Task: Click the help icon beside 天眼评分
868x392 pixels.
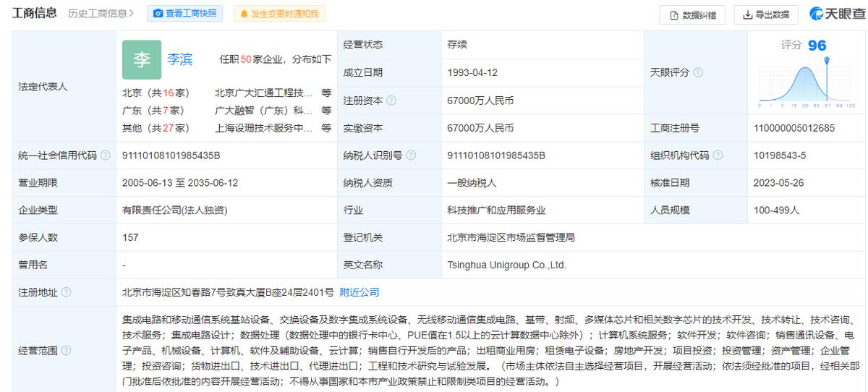Action: [698, 73]
